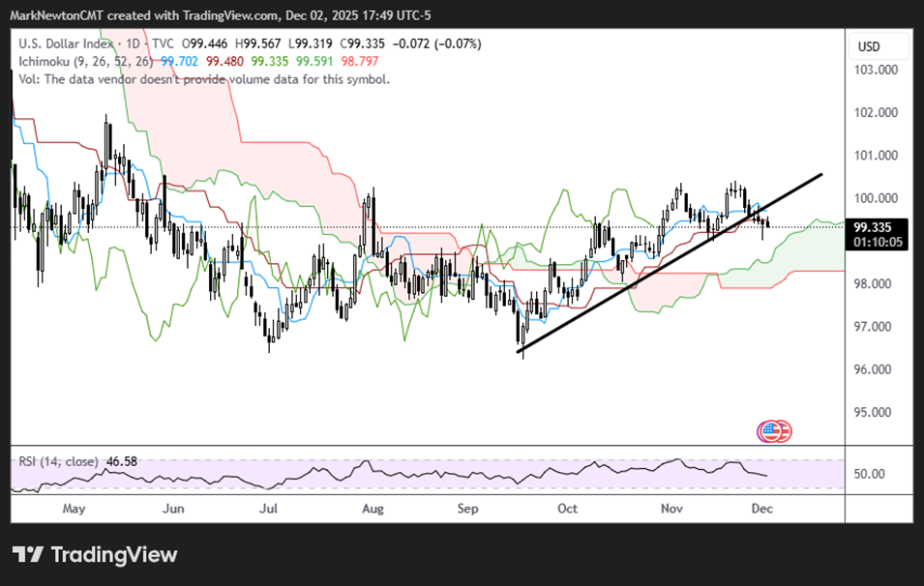924x586 pixels.
Task: Click the TradingView logo icon
Action: [x=27, y=555]
